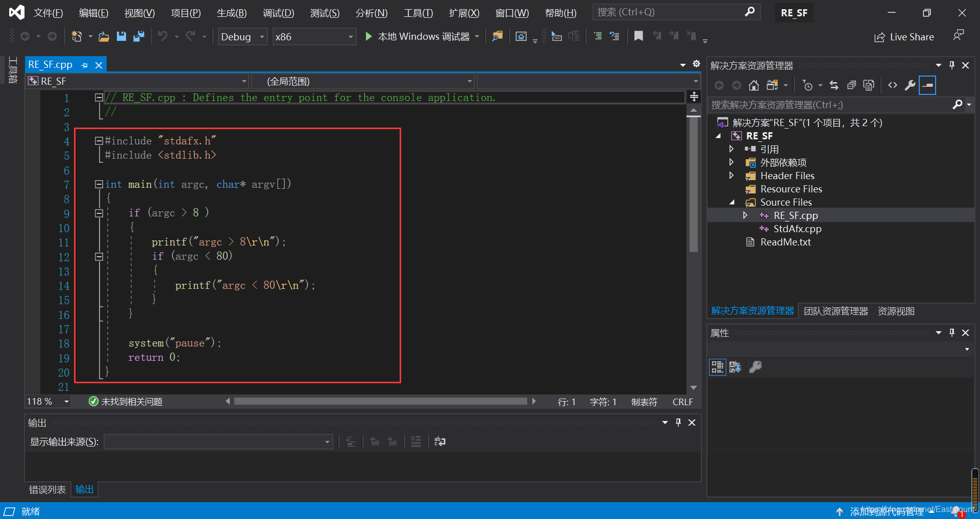980x519 pixels.
Task: Open file with folder icon
Action: pos(104,36)
